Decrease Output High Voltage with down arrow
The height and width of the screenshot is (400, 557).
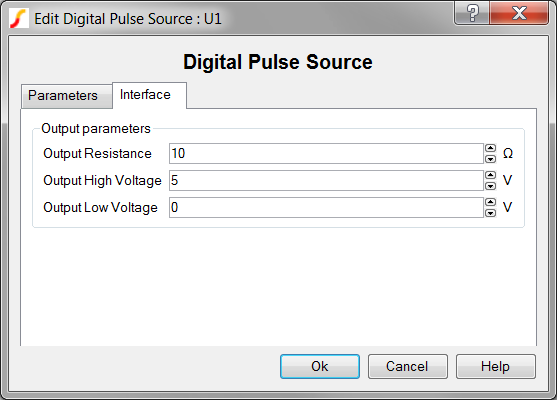[x=491, y=186]
